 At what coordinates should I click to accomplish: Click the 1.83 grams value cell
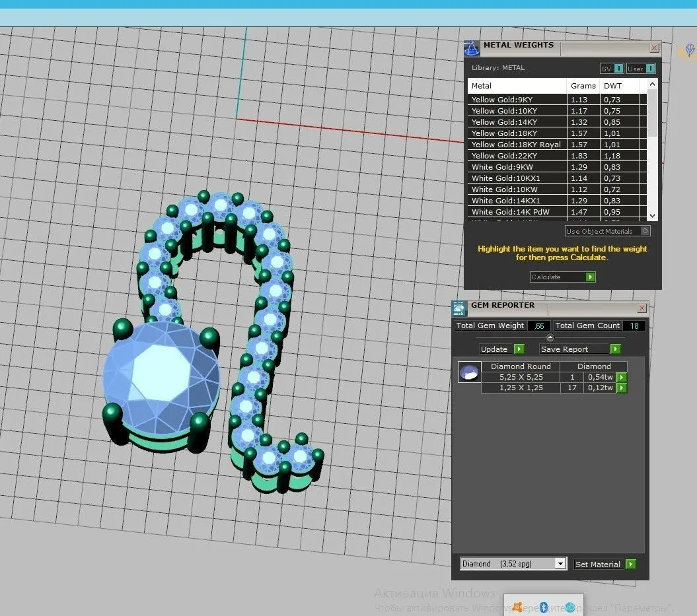[583, 155]
